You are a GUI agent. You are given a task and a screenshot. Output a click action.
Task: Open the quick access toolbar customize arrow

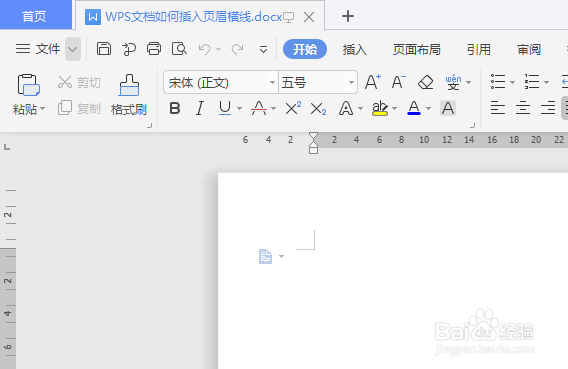263,49
